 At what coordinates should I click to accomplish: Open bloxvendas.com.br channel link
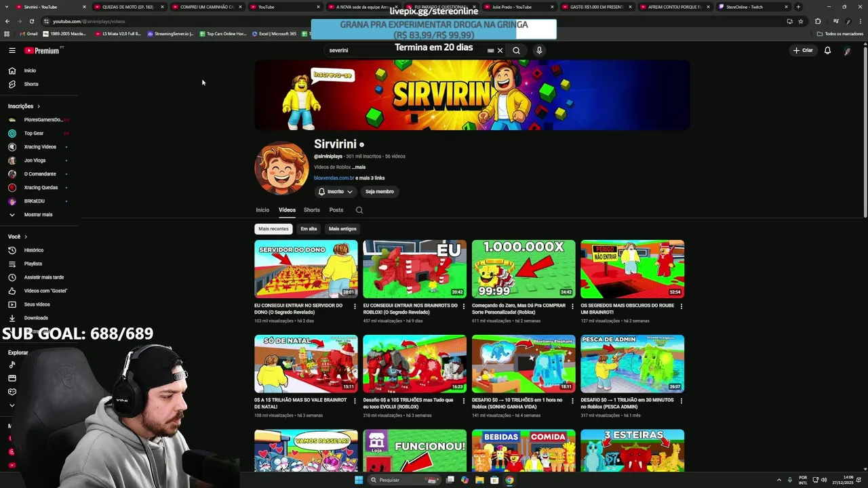point(334,178)
